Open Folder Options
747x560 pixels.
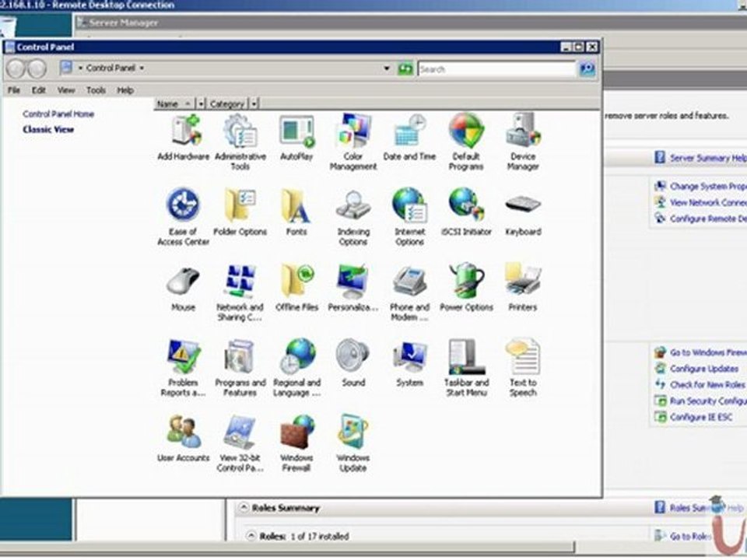(240, 213)
